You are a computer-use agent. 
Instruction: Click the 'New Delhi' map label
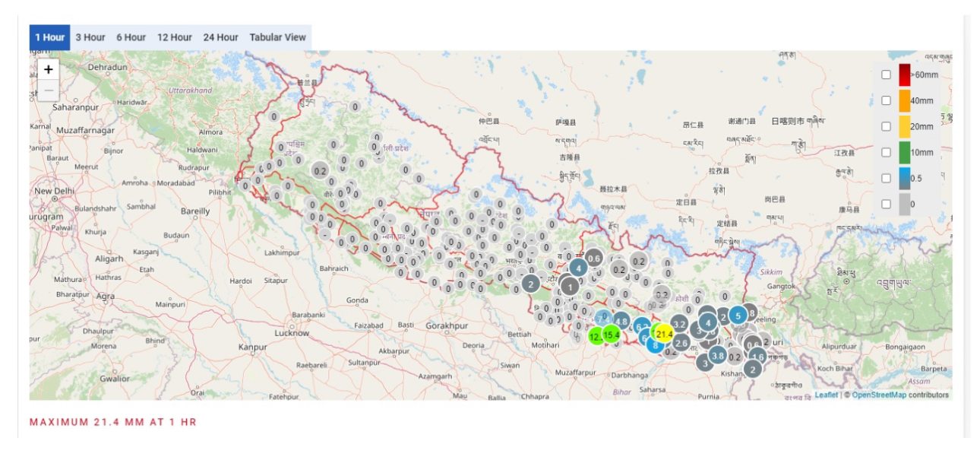54,191
